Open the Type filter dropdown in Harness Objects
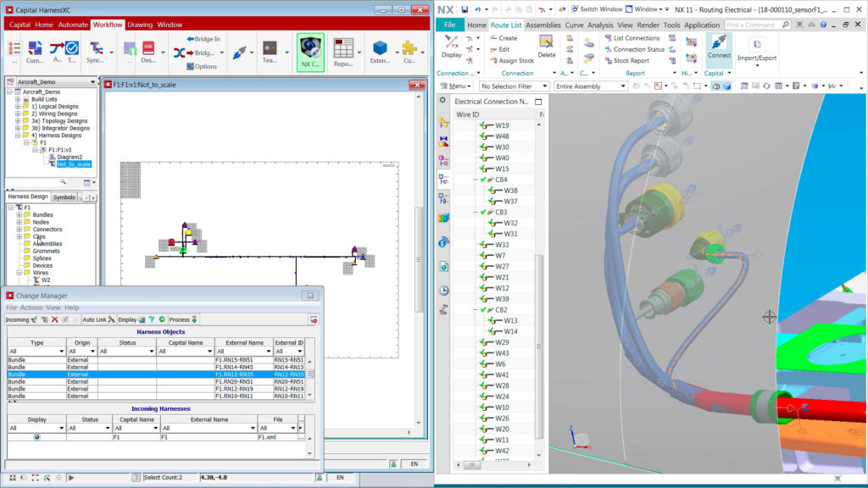 [x=61, y=352]
